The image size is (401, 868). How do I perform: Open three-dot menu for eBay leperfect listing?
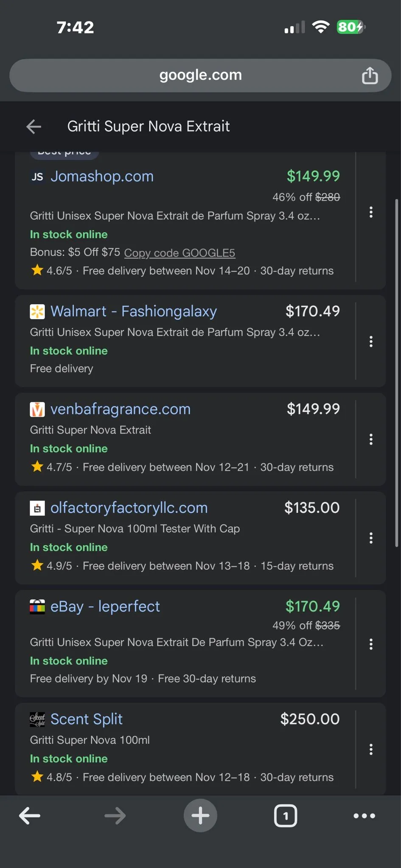pyautogui.click(x=371, y=644)
